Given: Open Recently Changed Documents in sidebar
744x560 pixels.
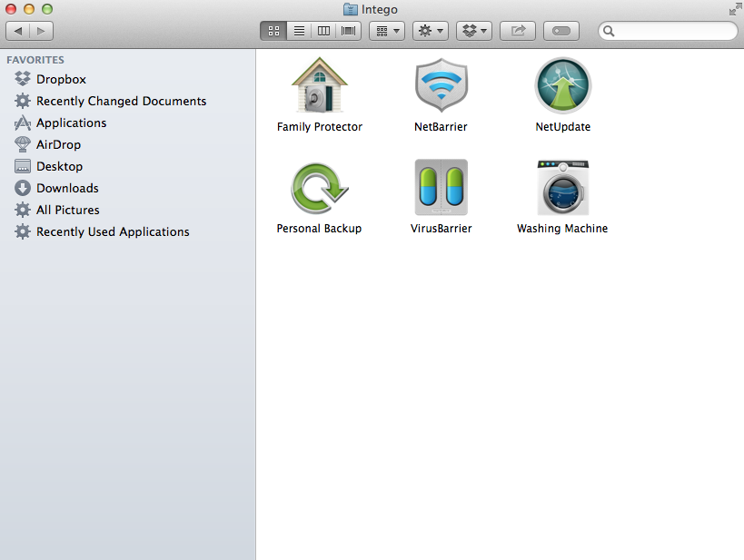Looking at the screenshot, I should [122, 101].
